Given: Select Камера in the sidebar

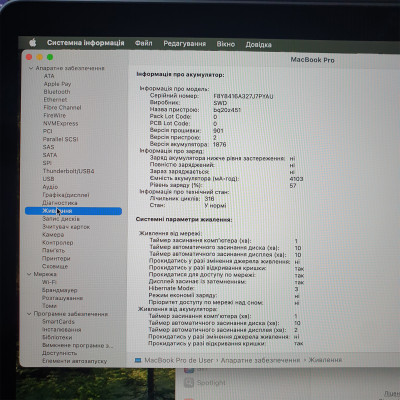Looking at the screenshot, I should pyautogui.click(x=53, y=235).
